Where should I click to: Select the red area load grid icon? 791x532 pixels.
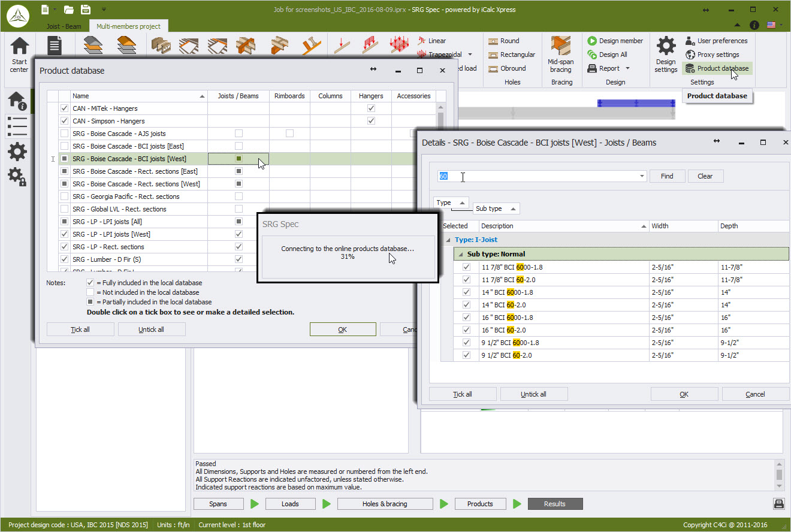click(399, 46)
